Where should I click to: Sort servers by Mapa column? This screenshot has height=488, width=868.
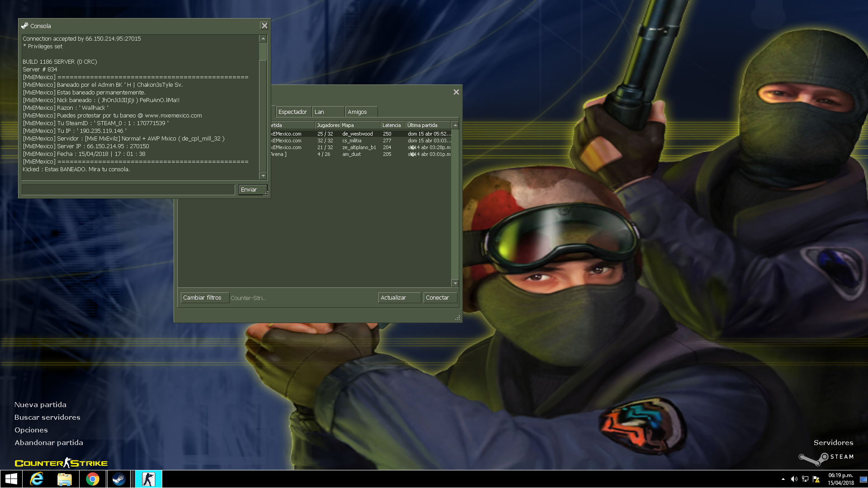coord(360,125)
